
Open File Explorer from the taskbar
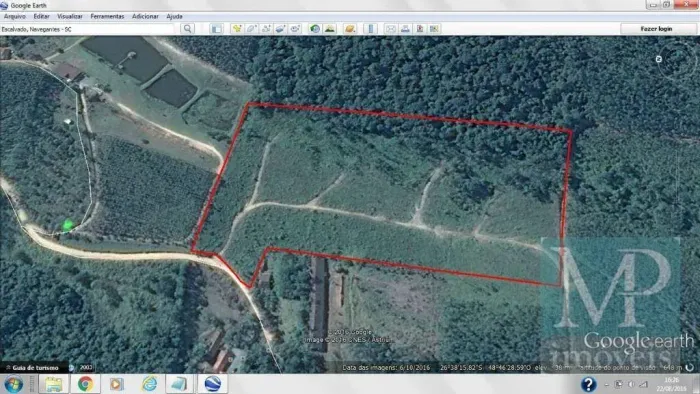pyautogui.click(x=54, y=384)
